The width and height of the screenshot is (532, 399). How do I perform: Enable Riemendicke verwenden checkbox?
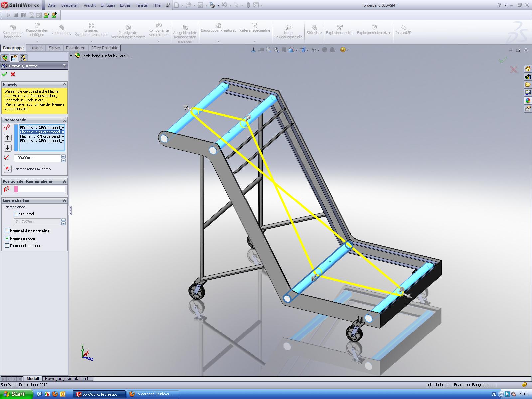click(7, 230)
